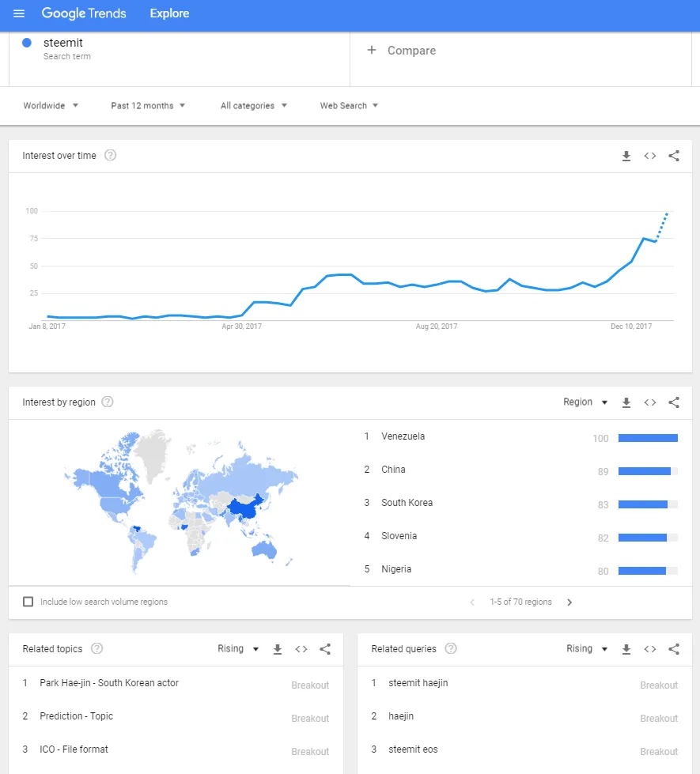The width and height of the screenshot is (700, 774).
Task: Select Venezuela in the region list
Action: 403,436
